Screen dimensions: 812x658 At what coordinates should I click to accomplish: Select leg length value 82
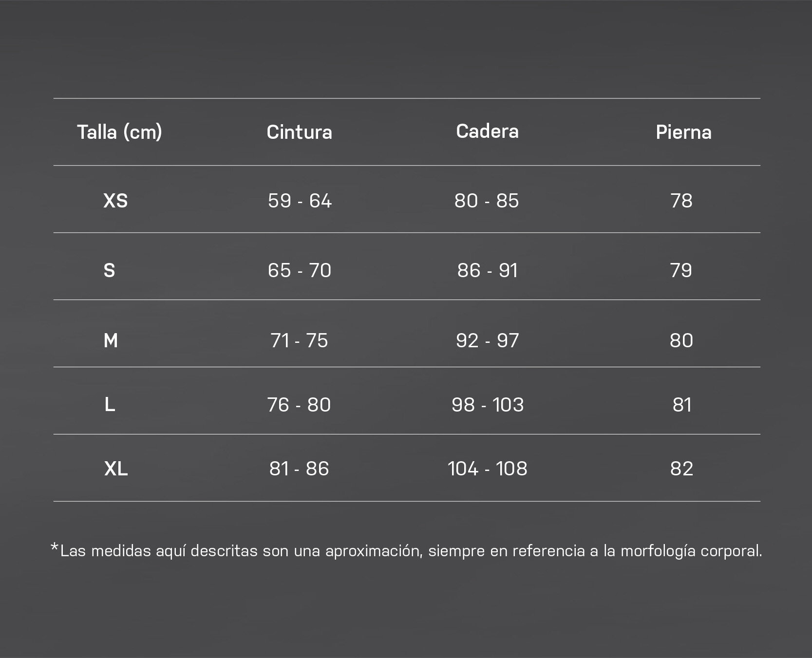[681, 469]
